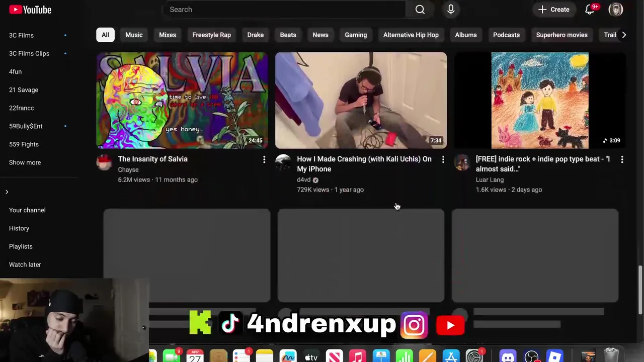Select the Freestyle Rap filter chip
The width and height of the screenshot is (644, 362).
pyautogui.click(x=211, y=35)
